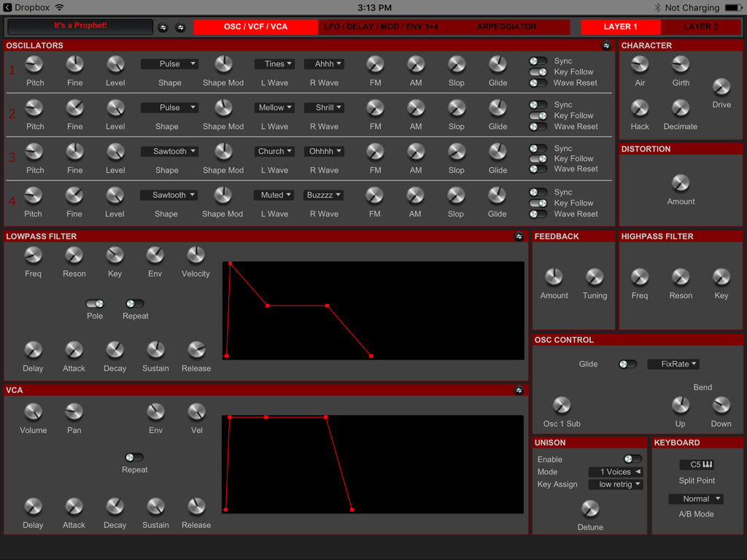747x560 pixels.
Task: Click the VCA panel header icon
Action: pyautogui.click(x=519, y=390)
